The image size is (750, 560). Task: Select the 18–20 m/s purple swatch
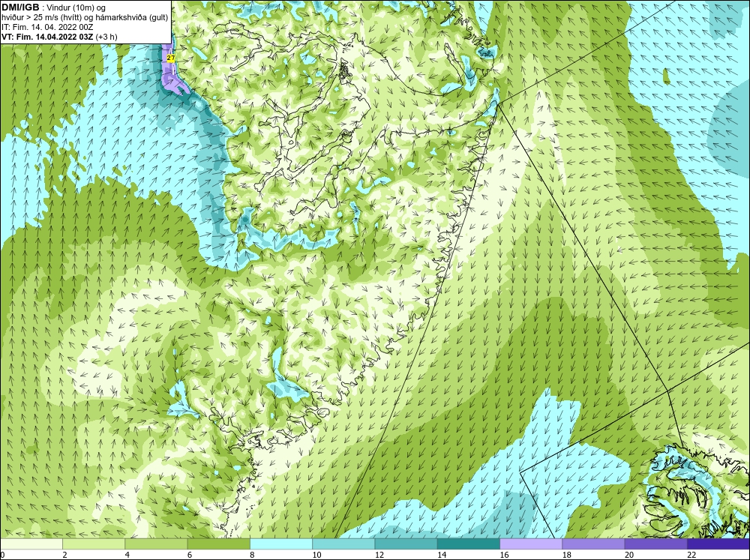pos(593,544)
